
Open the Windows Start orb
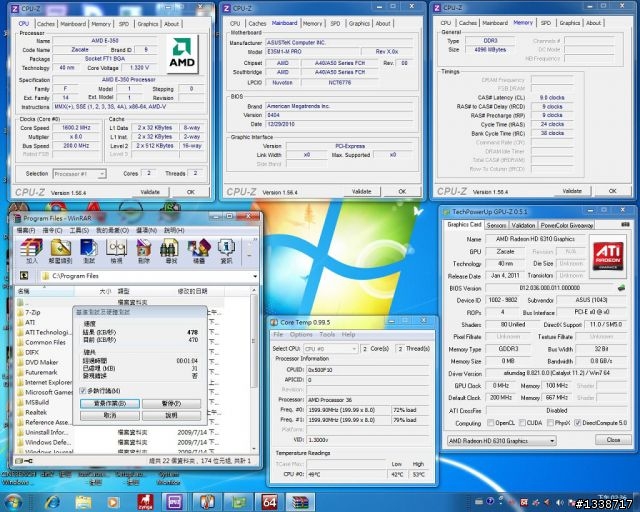pos(14,502)
